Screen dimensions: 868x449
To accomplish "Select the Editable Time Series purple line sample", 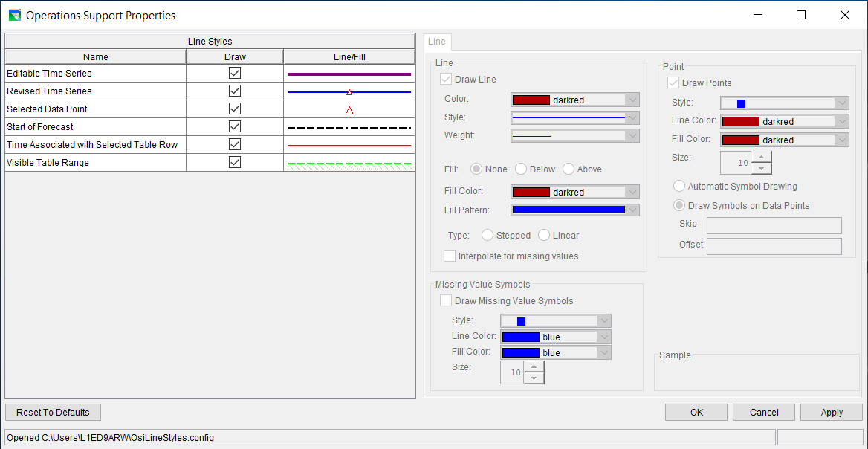I will 349,74.
